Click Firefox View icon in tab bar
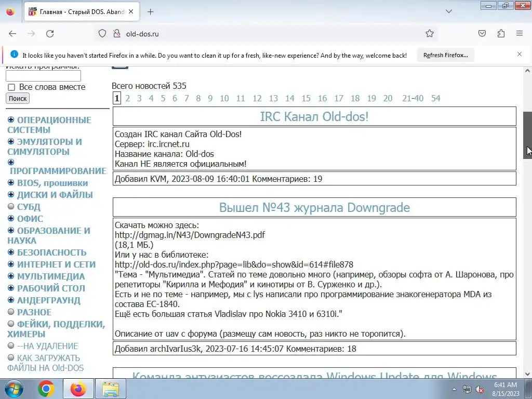The image size is (532, 399). 10,12
